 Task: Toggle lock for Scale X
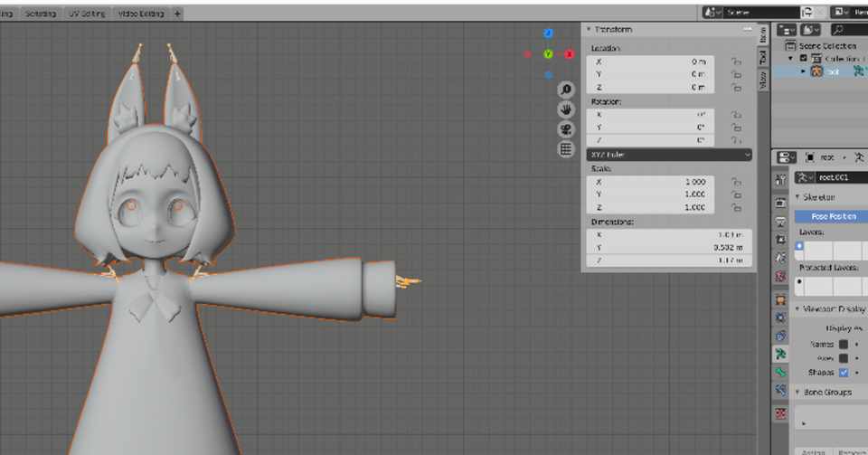pyautogui.click(x=736, y=182)
